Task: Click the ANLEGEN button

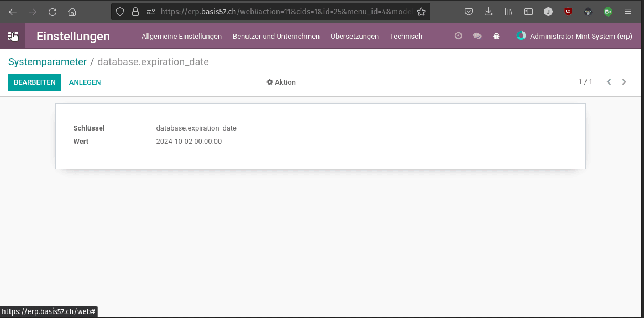Action: click(x=85, y=82)
